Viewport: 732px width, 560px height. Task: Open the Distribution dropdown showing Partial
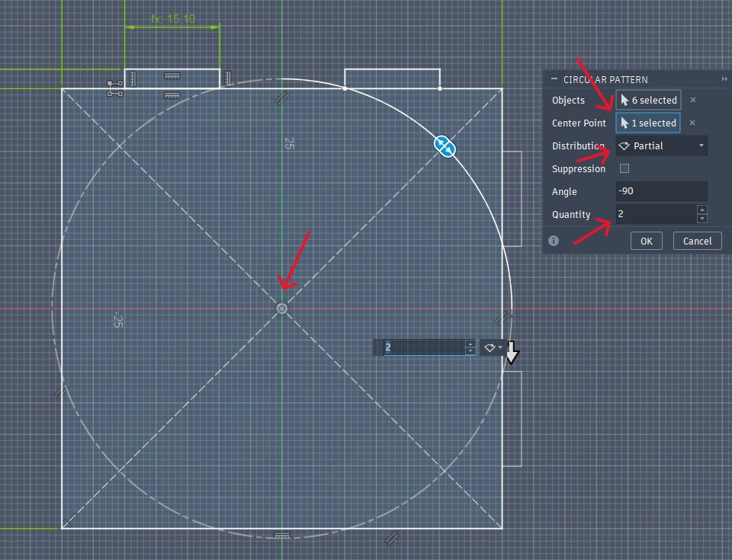pyautogui.click(x=662, y=146)
